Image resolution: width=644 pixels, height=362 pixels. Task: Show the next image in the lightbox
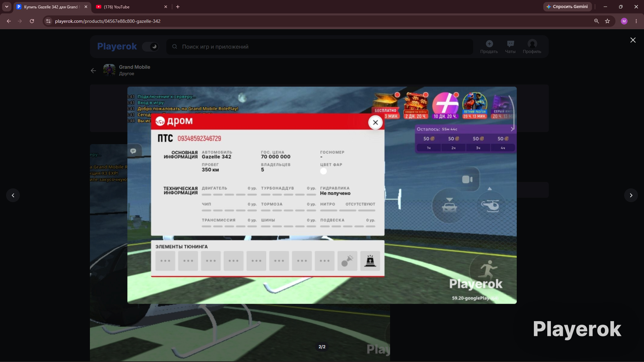point(631,195)
